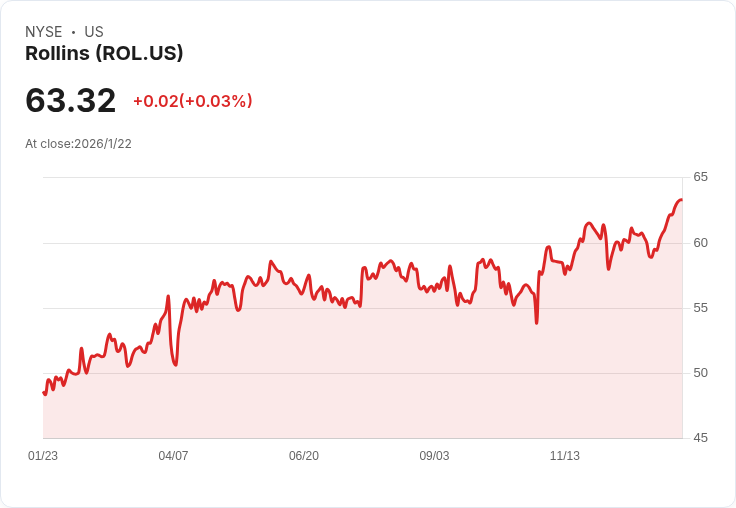
Task: Select the 63.32 current price
Action: [71, 101]
